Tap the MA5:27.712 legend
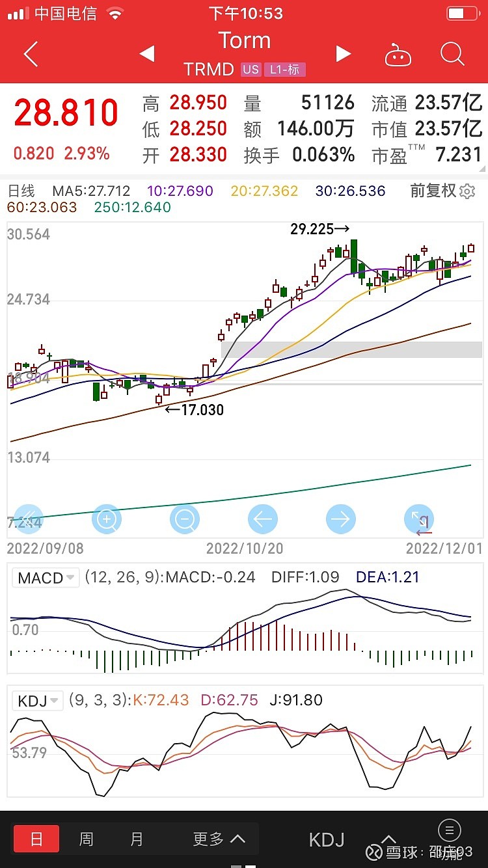Viewport: 488px width, 868px height. 92,191
